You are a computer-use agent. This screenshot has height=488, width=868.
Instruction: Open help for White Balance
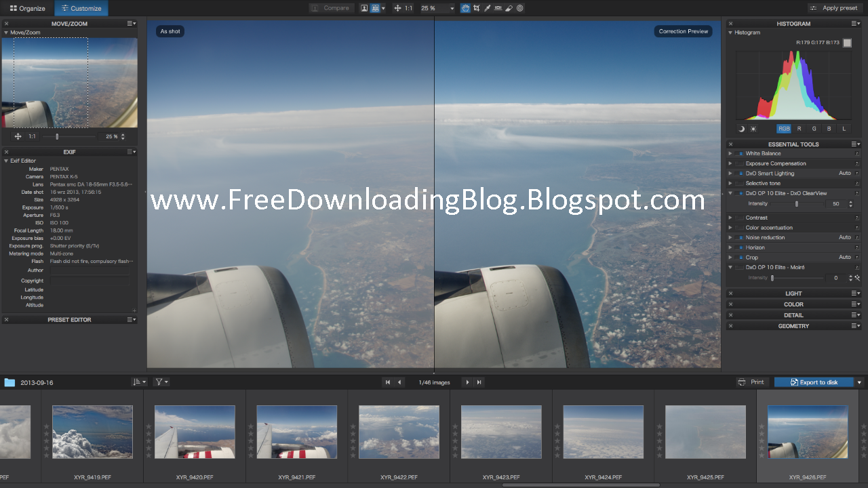point(857,154)
